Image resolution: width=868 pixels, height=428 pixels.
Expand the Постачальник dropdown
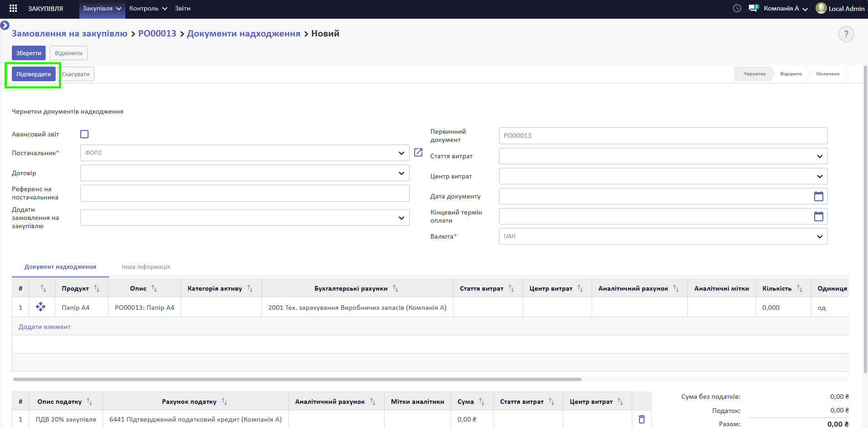(401, 153)
